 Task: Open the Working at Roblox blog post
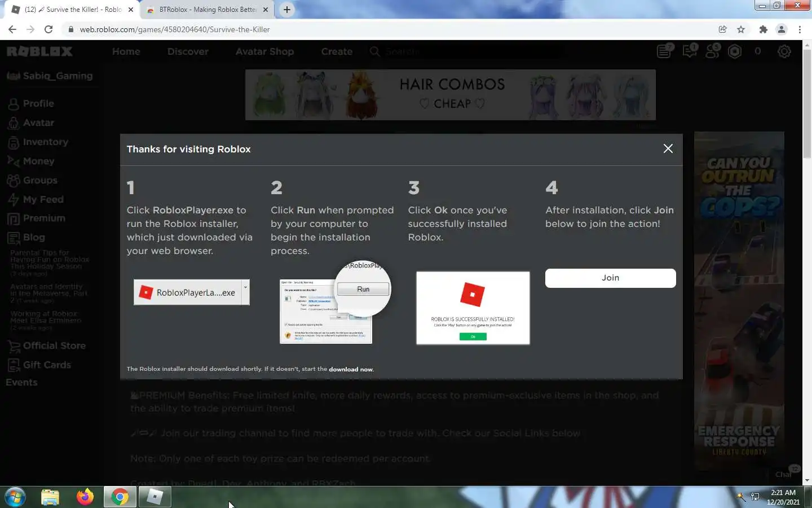[x=46, y=317]
